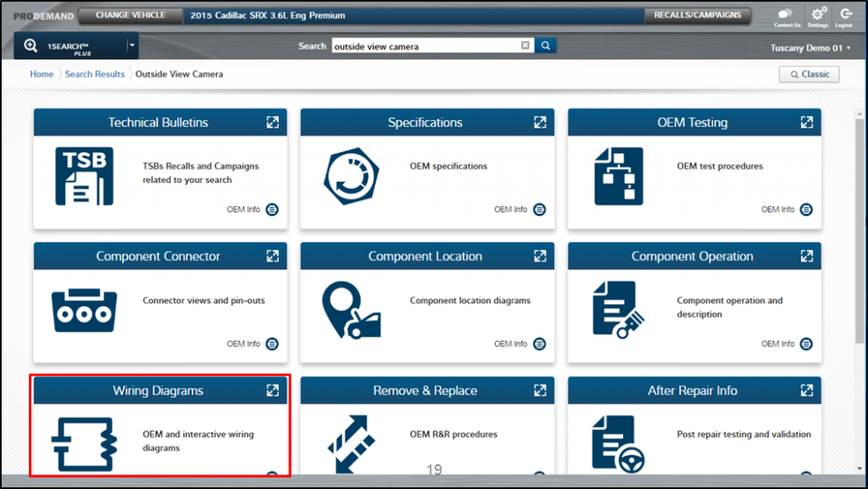Open the Component Operation document icon
The image size is (868, 489).
[x=619, y=310]
